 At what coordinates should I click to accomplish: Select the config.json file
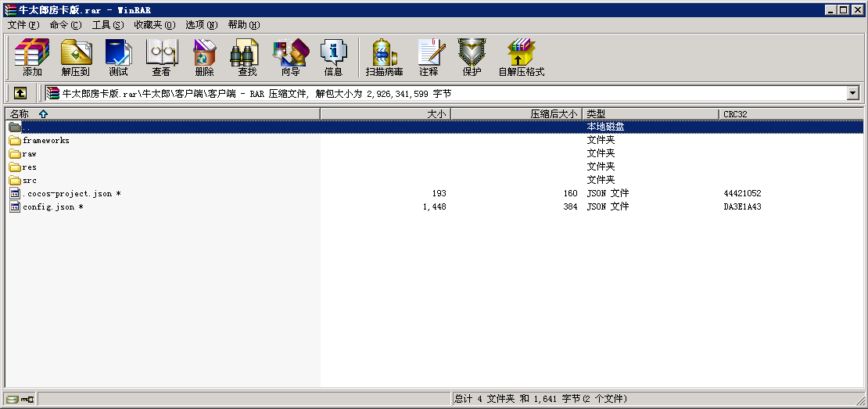(x=48, y=207)
